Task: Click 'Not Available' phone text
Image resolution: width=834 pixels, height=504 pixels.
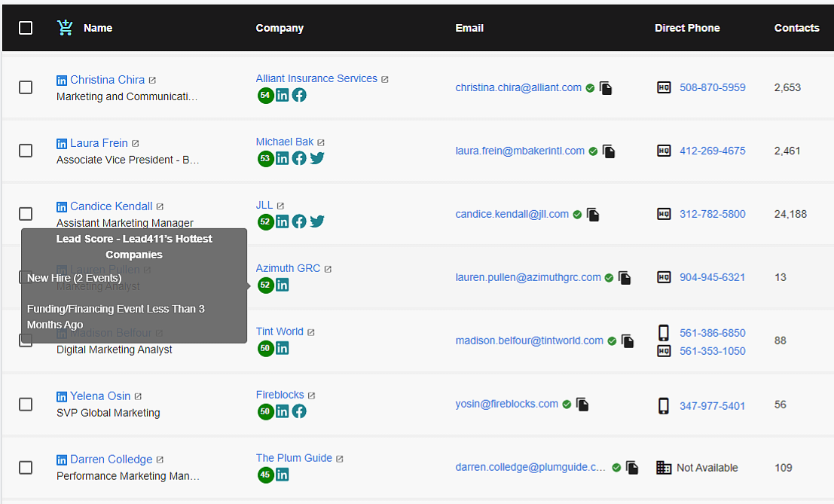Action: 707,468
